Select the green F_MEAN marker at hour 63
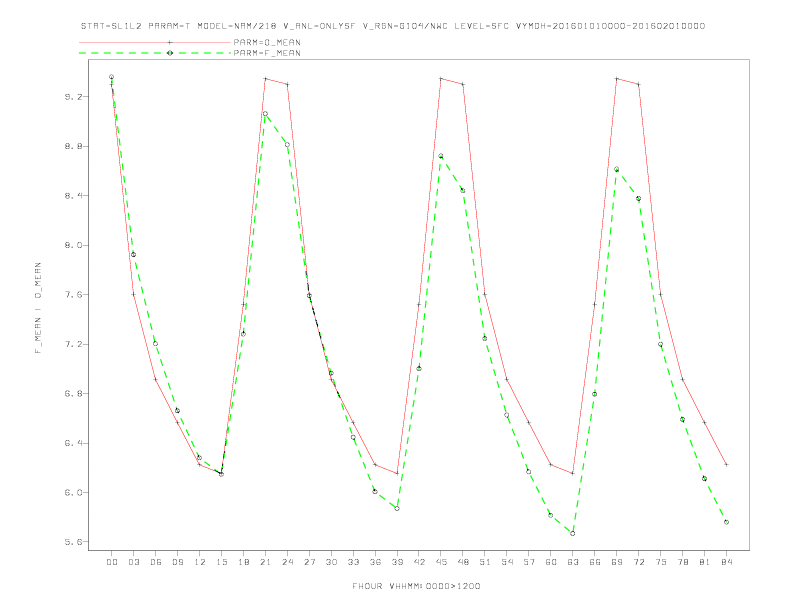This screenshot has height=612, width=792. (x=573, y=533)
